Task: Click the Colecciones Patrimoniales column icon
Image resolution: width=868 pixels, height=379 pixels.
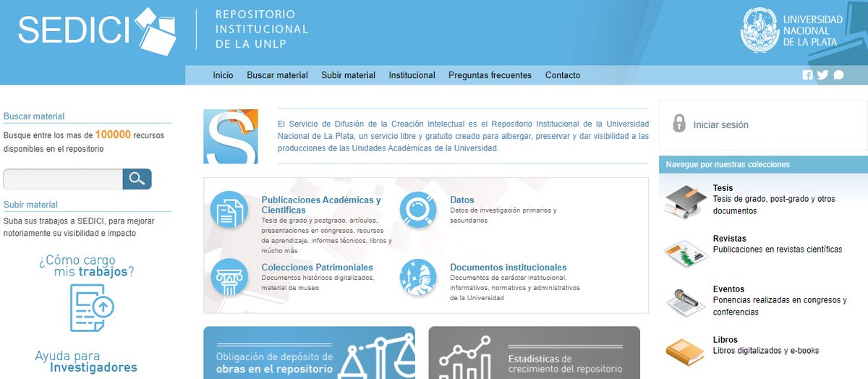Action: pyautogui.click(x=229, y=277)
